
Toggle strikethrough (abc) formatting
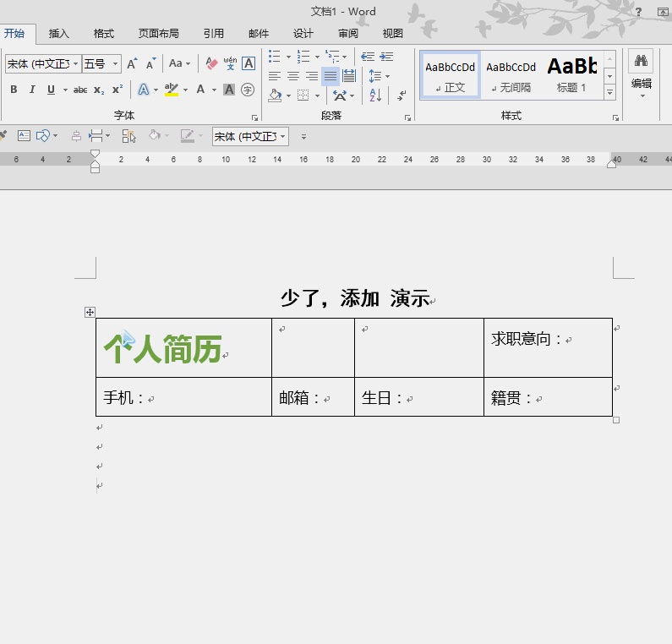click(x=80, y=90)
